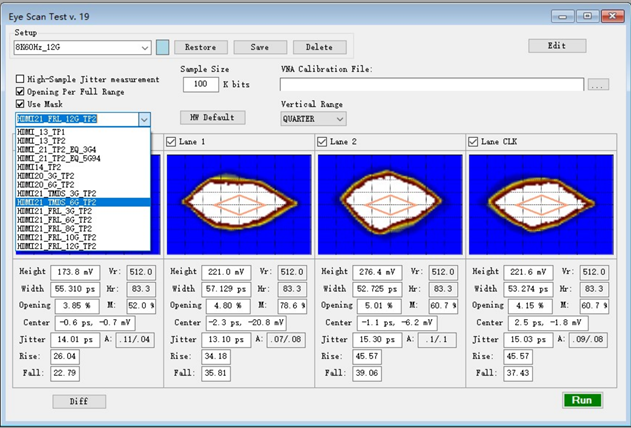Click first lane Rise value 26.04

click(x=65, y=357)
